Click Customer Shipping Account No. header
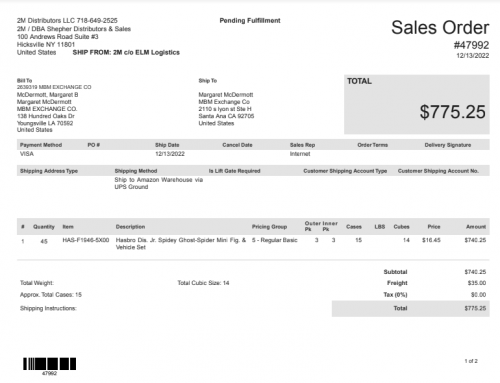500x383 pixels. (438, 171)
